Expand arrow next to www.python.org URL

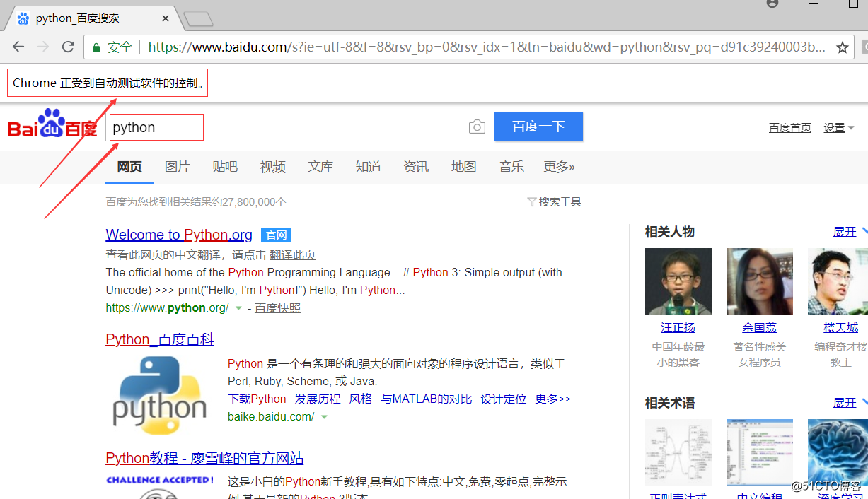tap(238, 308)
